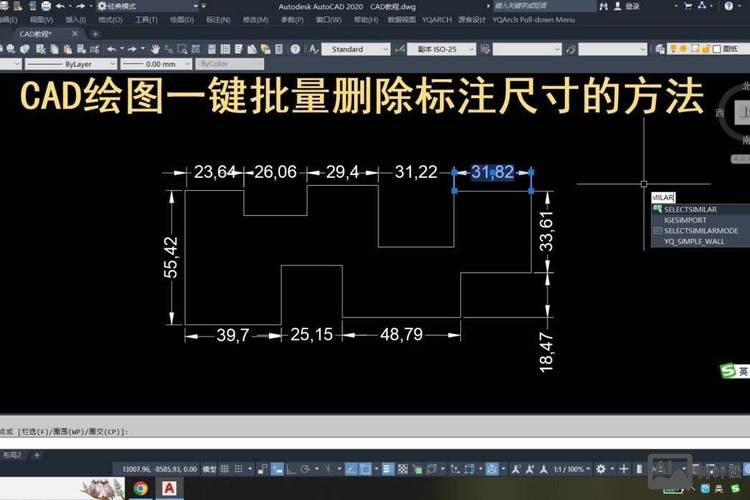
Task: Close the CAD教程 drawing tab
Action: click(75, 33)
